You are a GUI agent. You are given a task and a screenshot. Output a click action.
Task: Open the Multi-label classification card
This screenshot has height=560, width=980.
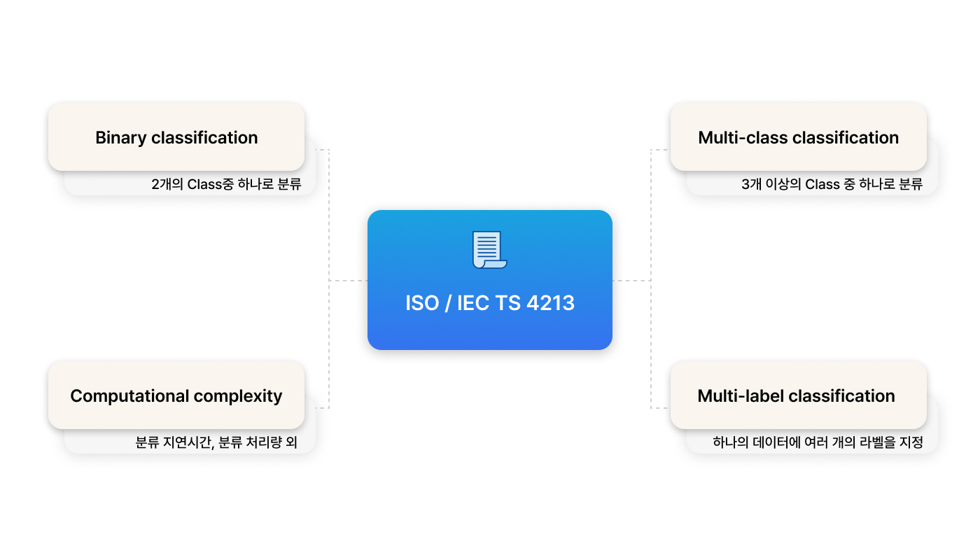[x=799, y=395]
